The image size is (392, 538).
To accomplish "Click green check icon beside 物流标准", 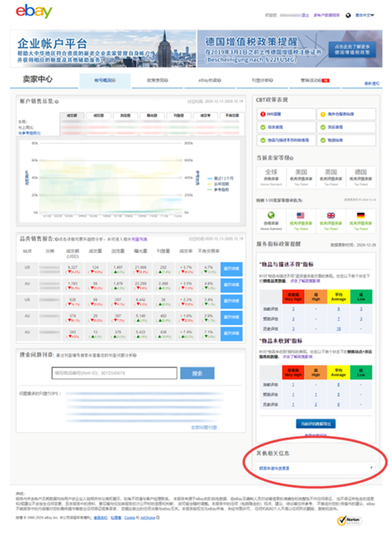I will tap(323, 140).
